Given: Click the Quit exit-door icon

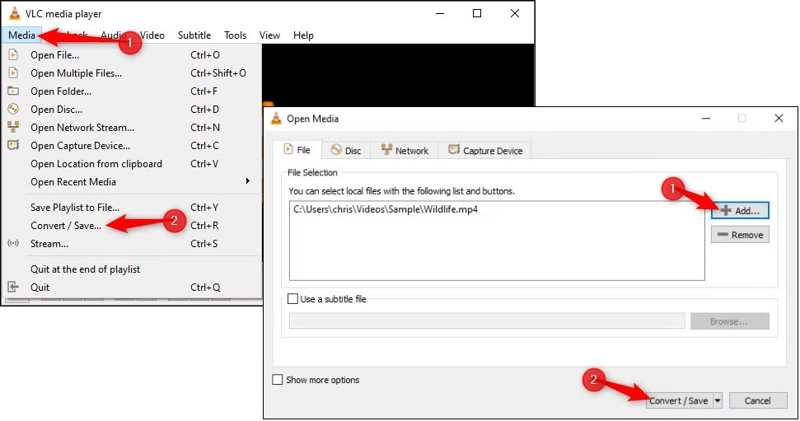Looking at the screenshot, I should pyautogui.click(x=13, y=287).
